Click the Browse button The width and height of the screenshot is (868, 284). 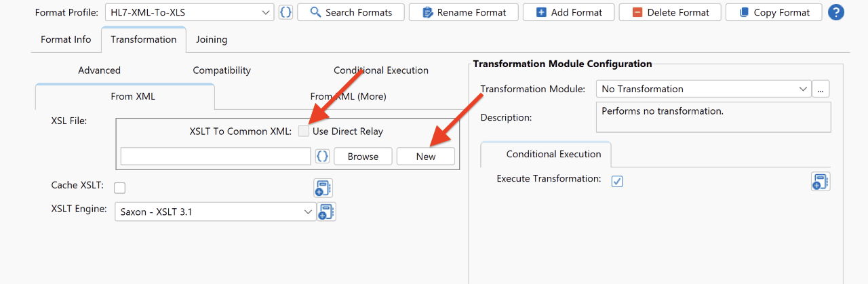tap(363, 156)
